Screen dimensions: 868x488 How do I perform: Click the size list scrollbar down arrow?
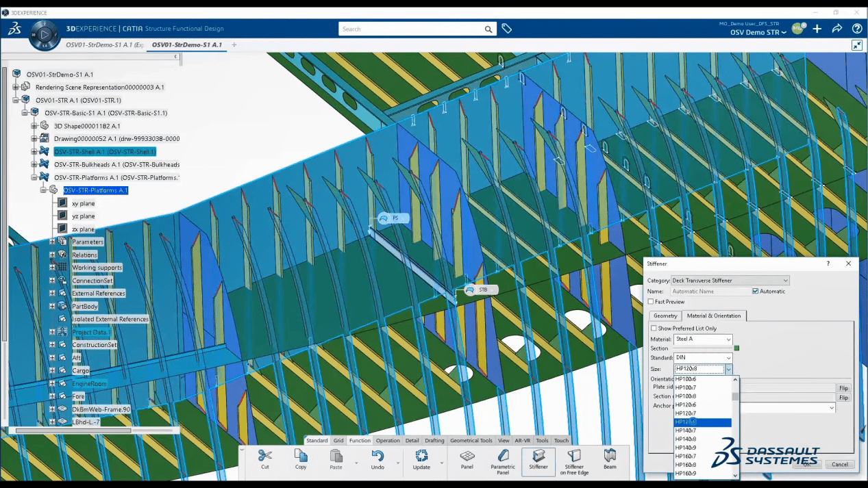coord(735,475)
